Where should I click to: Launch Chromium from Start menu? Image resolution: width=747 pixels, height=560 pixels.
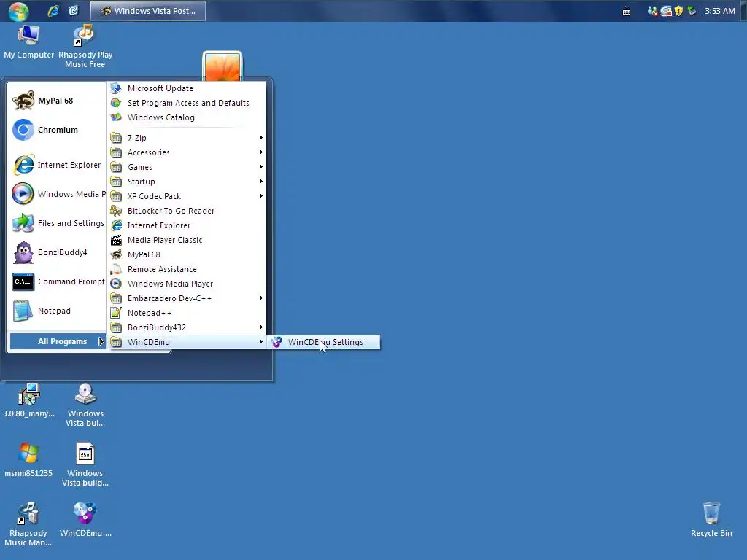(57, 130)
